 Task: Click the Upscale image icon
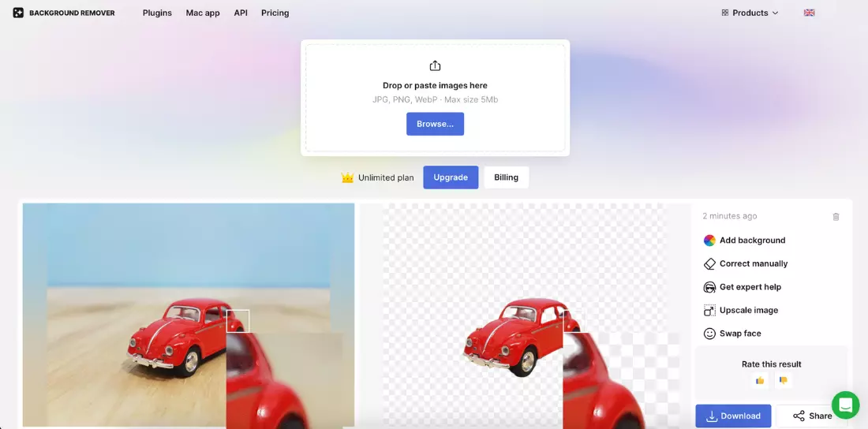(709, 310)
